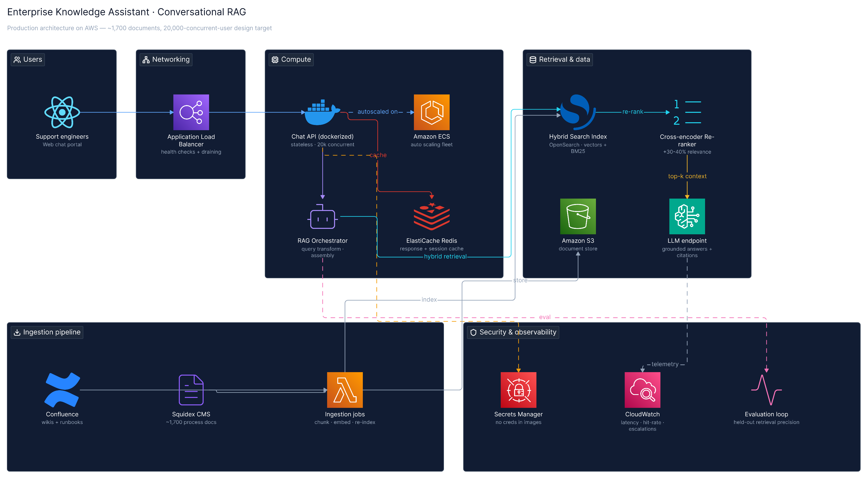The width and height of the screenshot is (868, 479).
Task: Click the 'Security & observability' group title text
Action: click(x=518, y=332)
